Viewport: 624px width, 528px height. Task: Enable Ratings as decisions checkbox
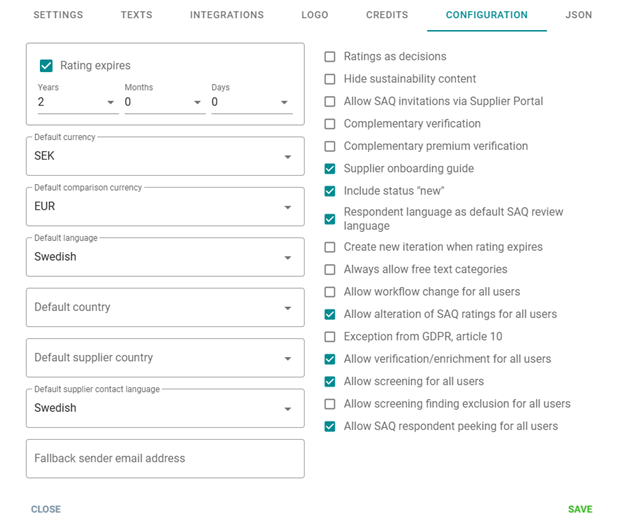tap(330, 57)
